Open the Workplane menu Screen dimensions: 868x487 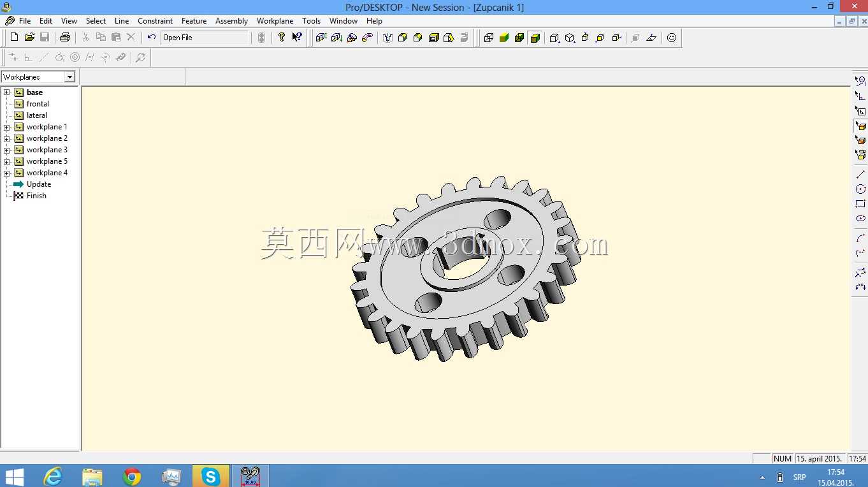click(x=275, y=21)
